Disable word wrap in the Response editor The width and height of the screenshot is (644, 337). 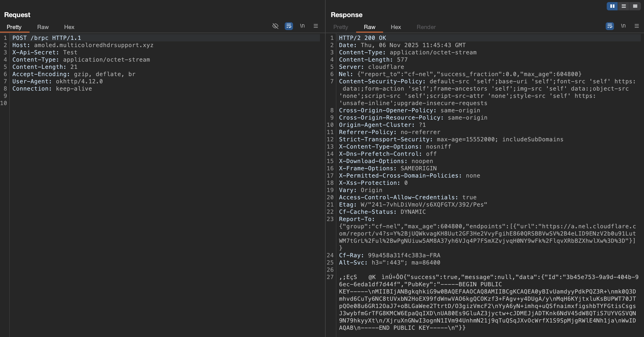pyautogui.click(x=610, y=26)
